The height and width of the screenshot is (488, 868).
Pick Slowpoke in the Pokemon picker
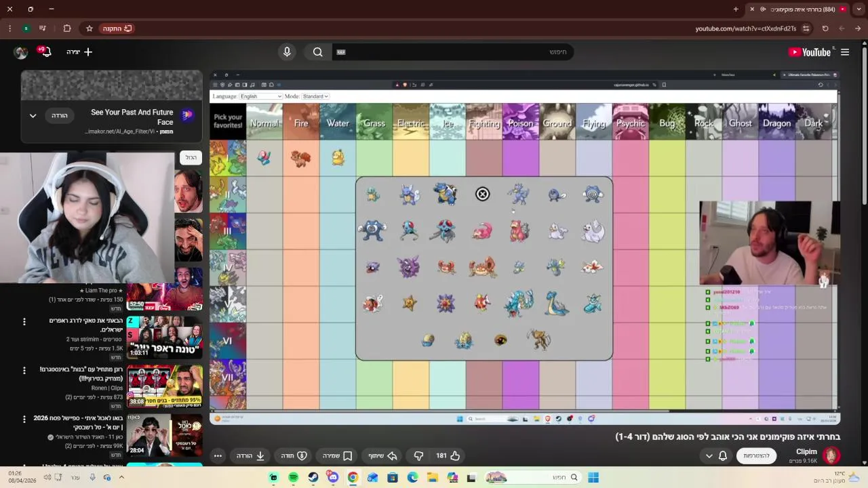pos(482,231)
